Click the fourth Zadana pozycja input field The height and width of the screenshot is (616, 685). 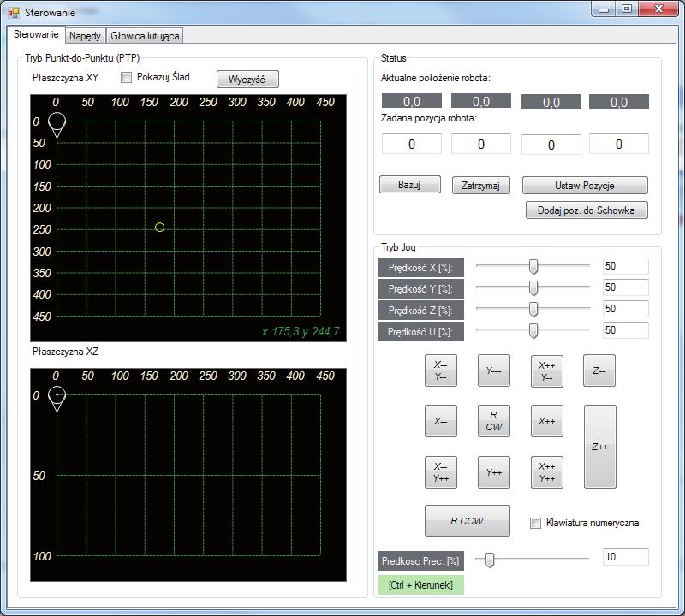point(619,144)
